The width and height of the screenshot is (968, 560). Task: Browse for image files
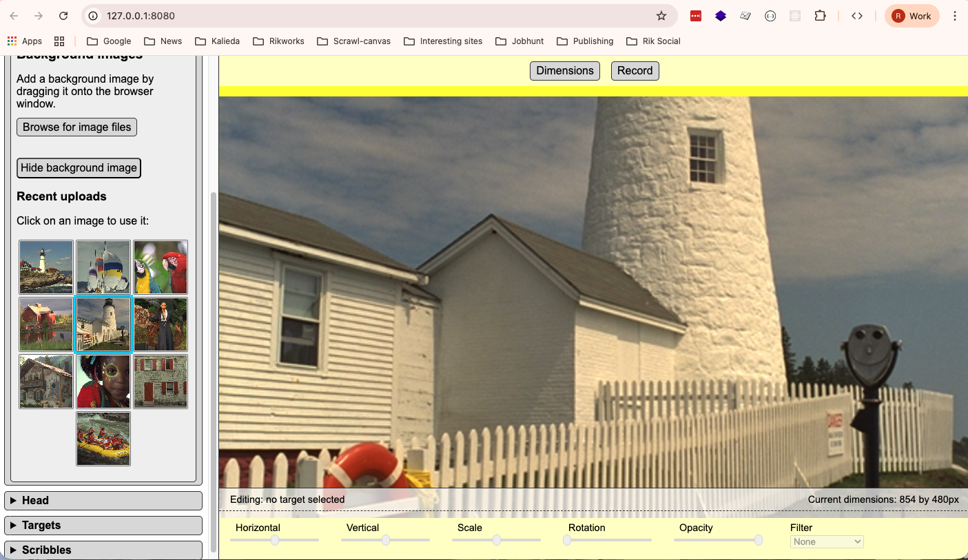(x=76, y=127)
